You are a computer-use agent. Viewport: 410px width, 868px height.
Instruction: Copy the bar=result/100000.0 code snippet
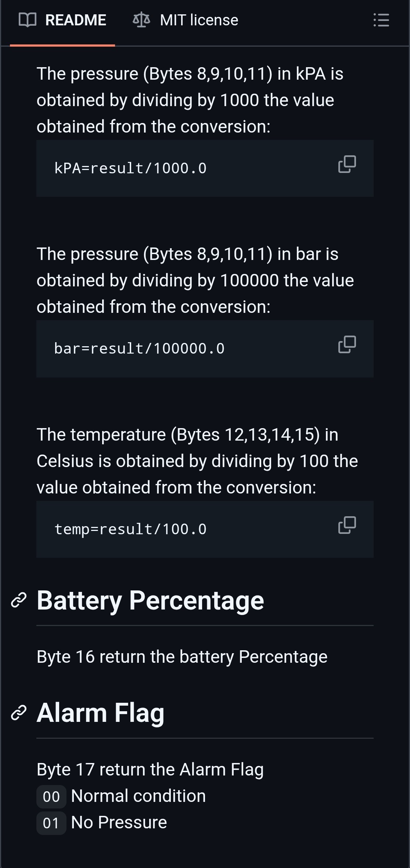coord(347,344)
